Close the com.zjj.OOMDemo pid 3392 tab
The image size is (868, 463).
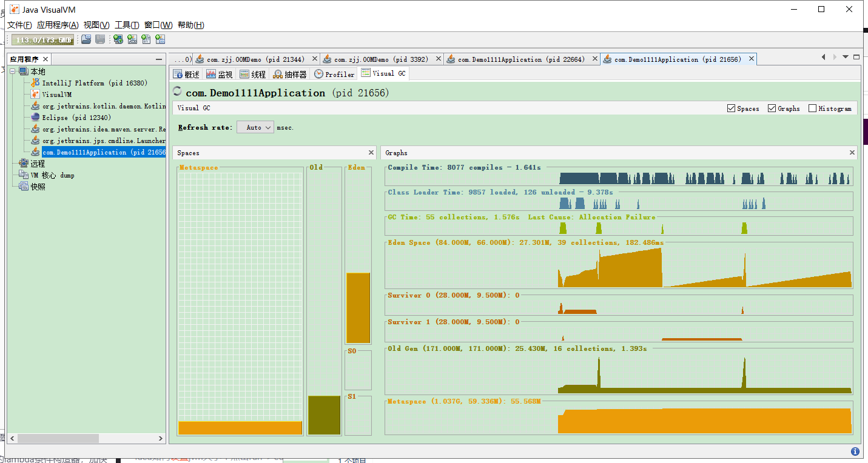point(438,59)
